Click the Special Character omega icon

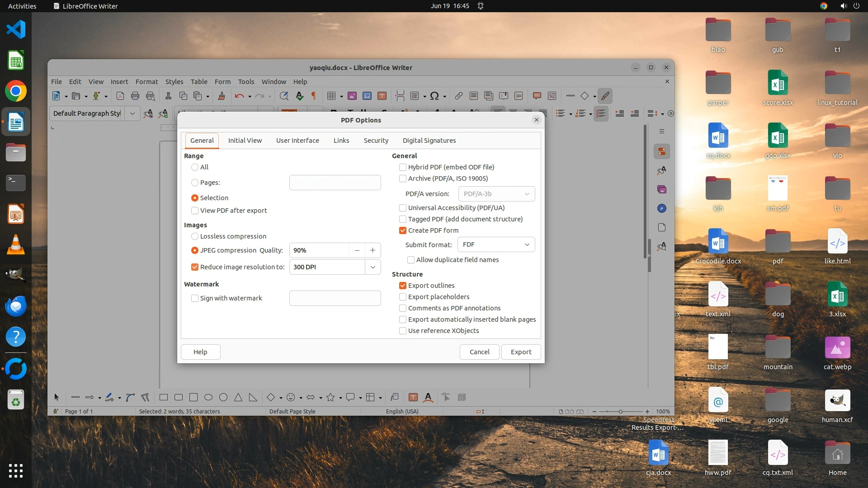[x=434, y=96]
